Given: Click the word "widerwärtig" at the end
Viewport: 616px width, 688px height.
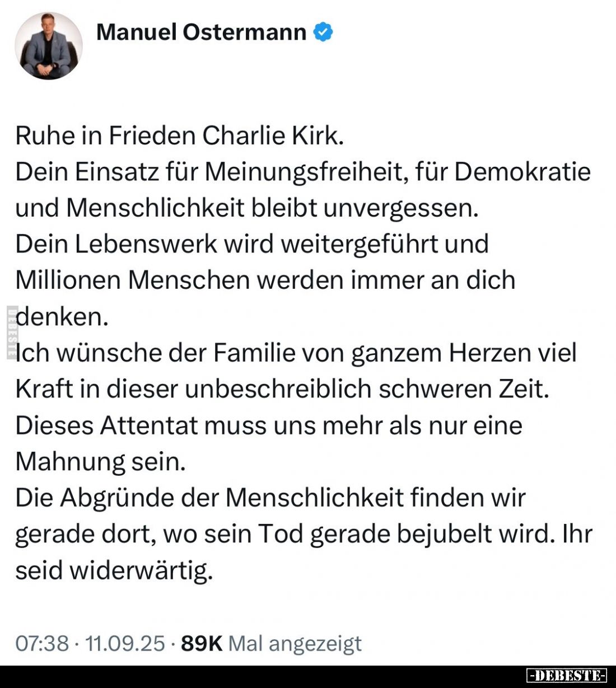Looking at the screenshot, I should (141, 570).
